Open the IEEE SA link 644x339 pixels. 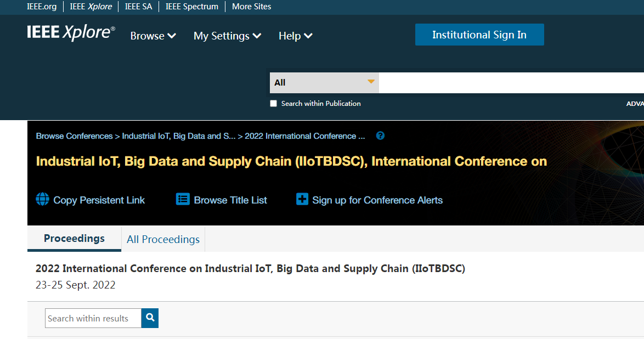point(138,7)
